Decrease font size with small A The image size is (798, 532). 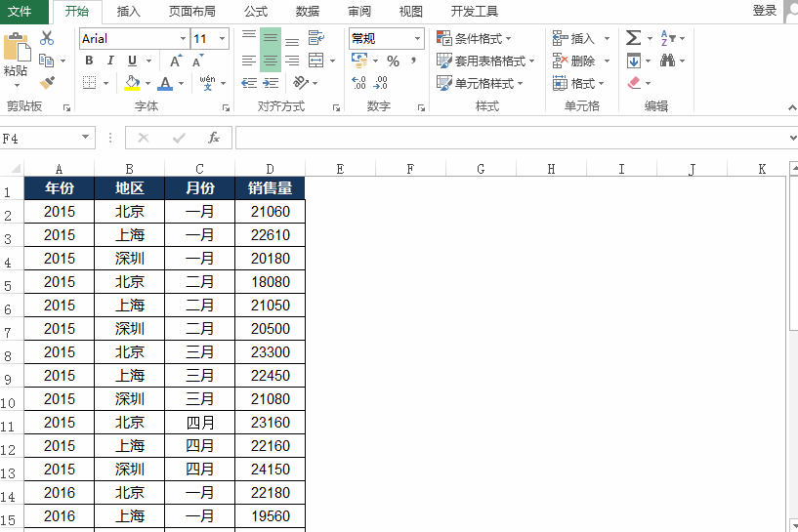(x=197, y=61)
